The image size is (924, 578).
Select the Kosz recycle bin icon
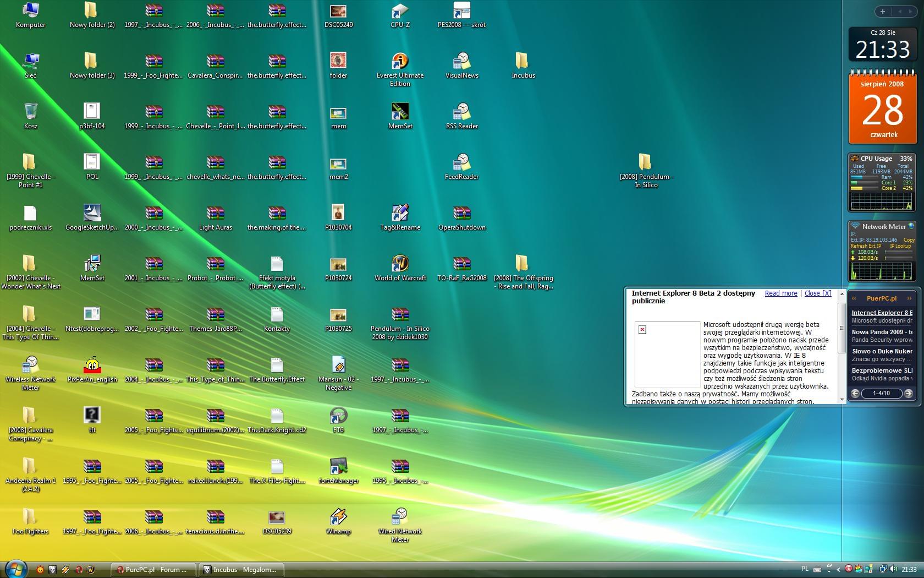(31, 117)
